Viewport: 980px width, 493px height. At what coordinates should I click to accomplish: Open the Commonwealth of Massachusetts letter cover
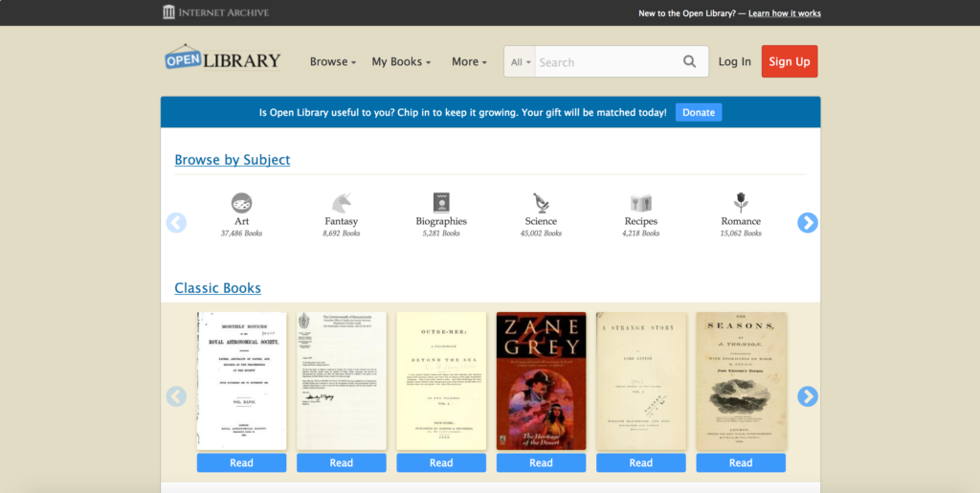pos(342,381)
